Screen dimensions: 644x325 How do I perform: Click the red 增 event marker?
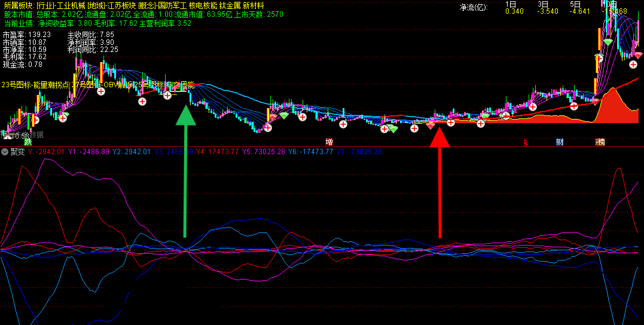pos(329,142)
